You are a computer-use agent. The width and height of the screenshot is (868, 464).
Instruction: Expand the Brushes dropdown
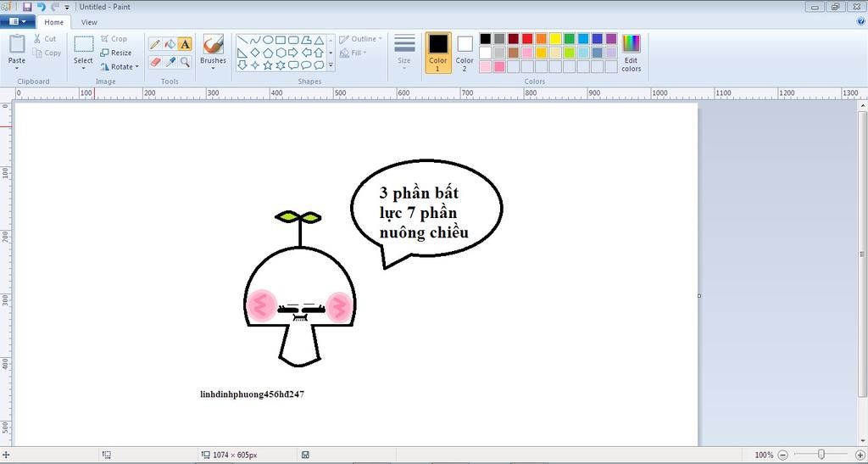click(x=213, y=68)
